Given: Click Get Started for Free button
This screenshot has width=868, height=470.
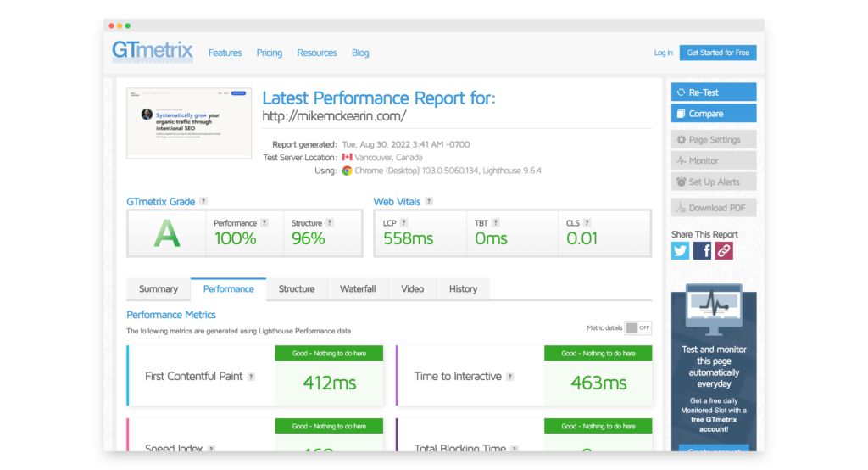Looking at the screenshot, I should pos(718,53).
